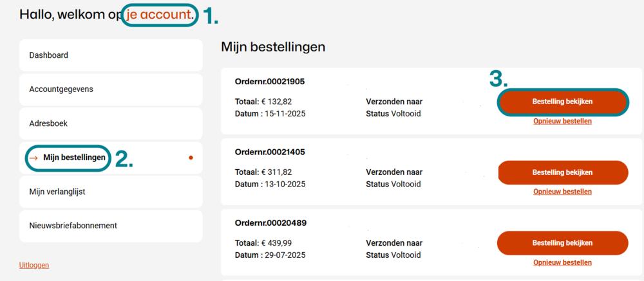Click Opnieuw bestellen for order 00021905

tap(562, 121)
